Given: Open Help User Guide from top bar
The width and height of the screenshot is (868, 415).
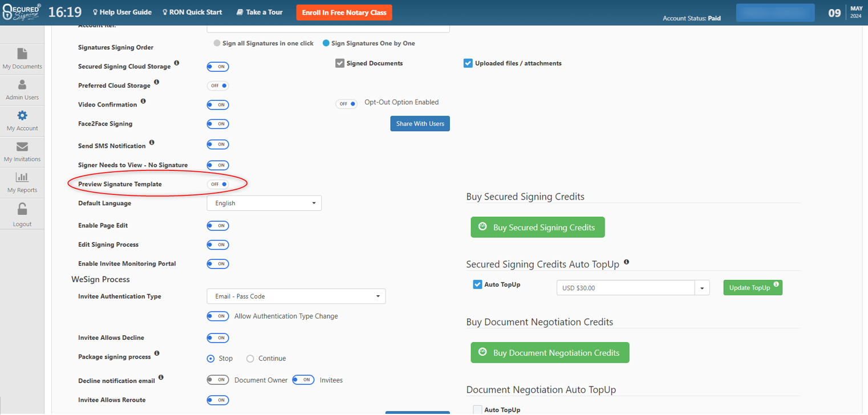Looking at the screenshot, I should pos(122,12).
